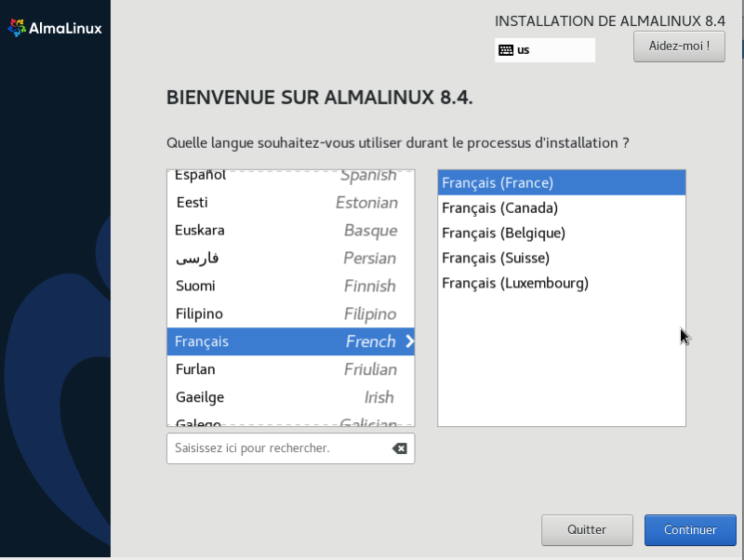The width and height of the screenshot is (744, 560).
Task: Click the arrow beside Français French
Action: (410, 341)
